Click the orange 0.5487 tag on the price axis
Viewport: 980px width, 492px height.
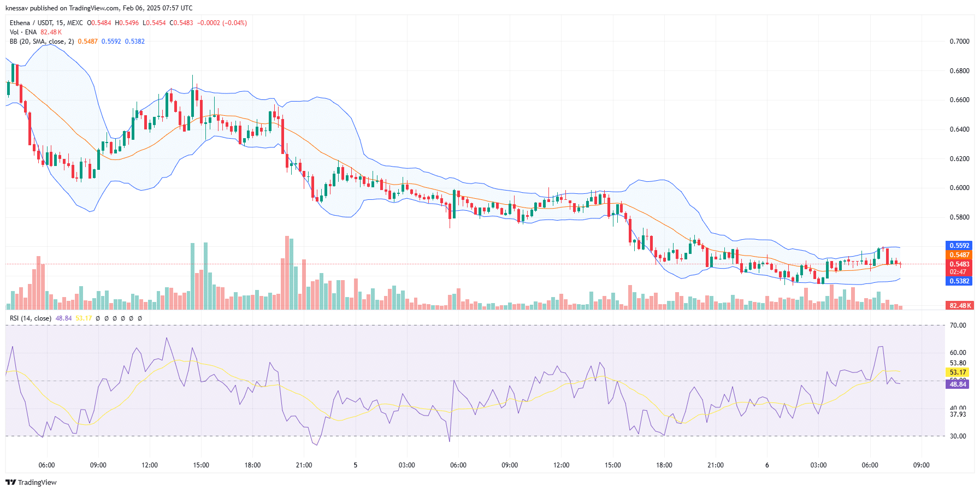(x=959, y=255)
